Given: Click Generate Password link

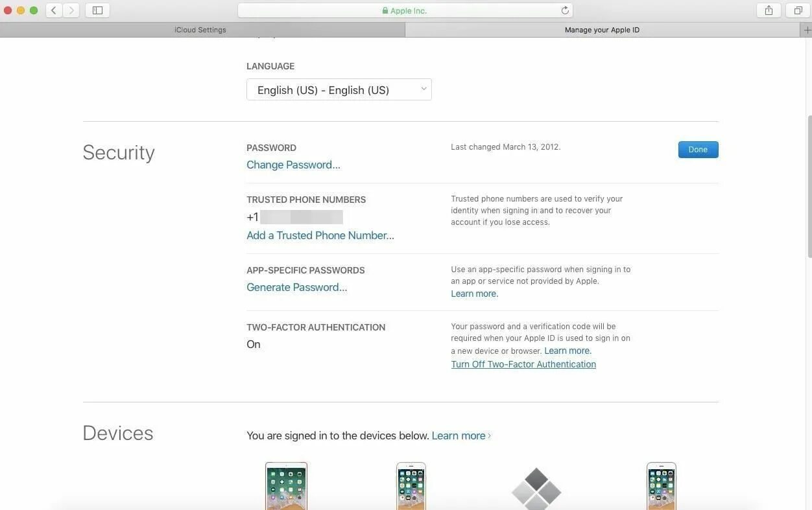Looking at the screenshot, I should click(296, 287).
